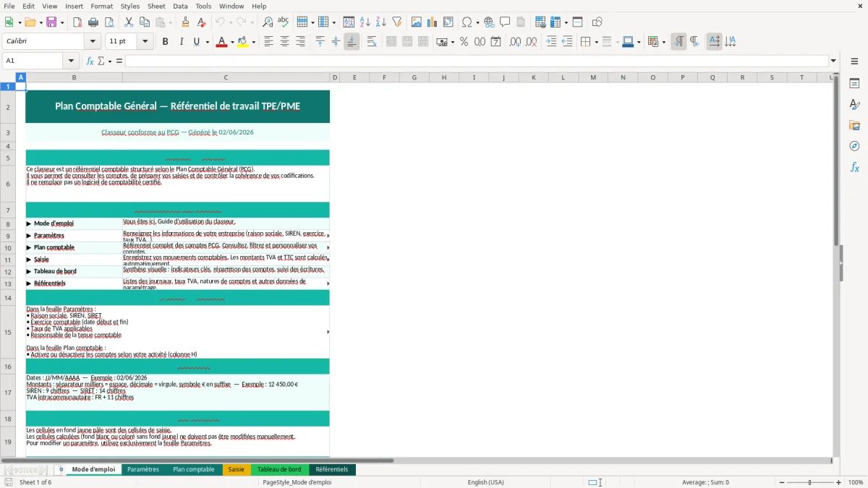Click Export as PDF icon
The image size is (868, 488).
[77, 22]
